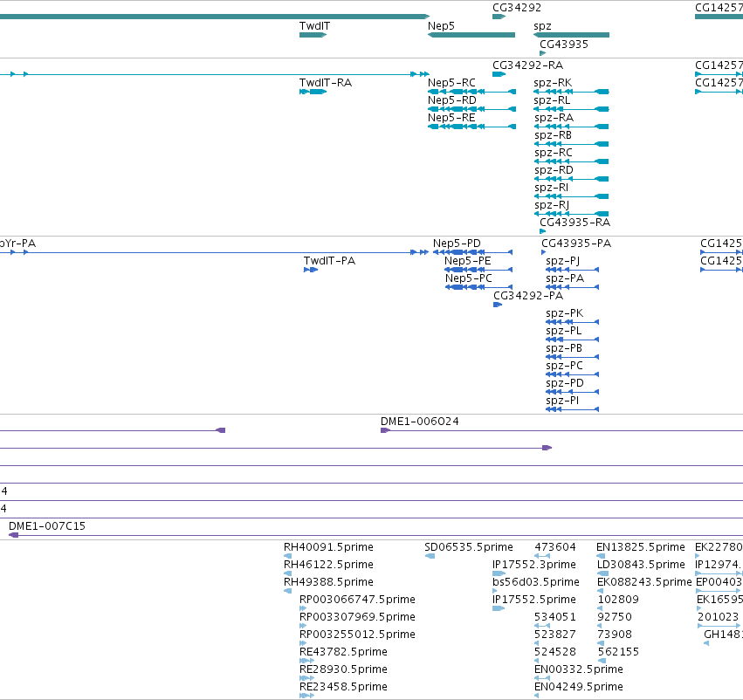Open the spz-PK protein label

pyautogui.click(x=564, y=313)
